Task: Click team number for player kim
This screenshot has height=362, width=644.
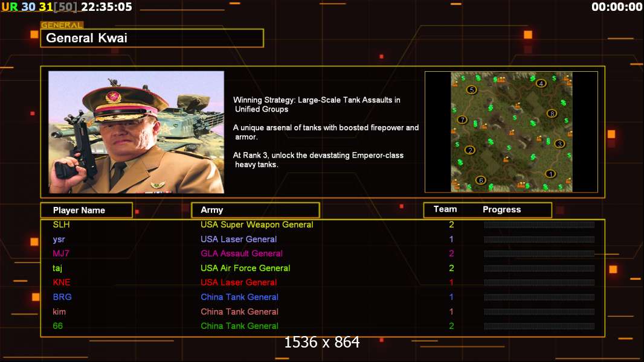Action: (451, 311)
